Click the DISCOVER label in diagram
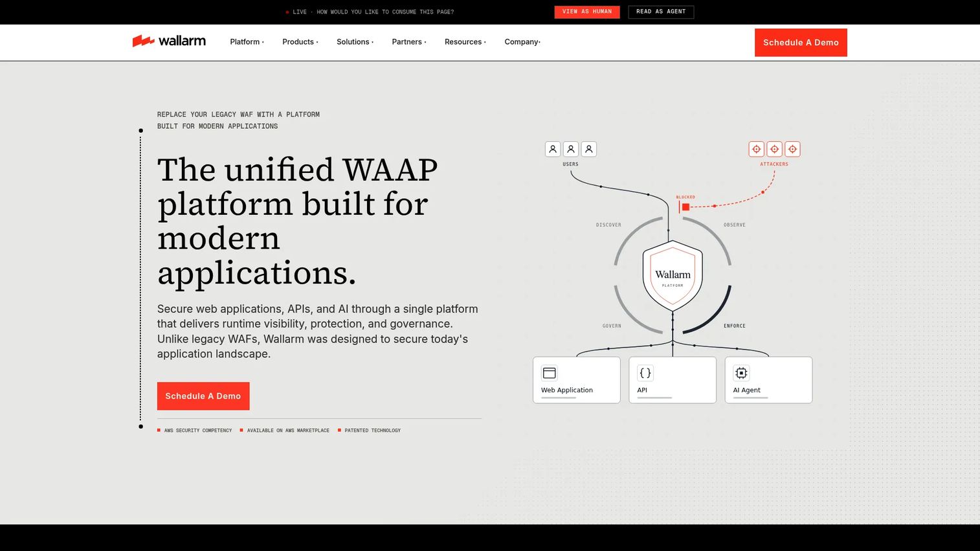The image size is (980, 551). [608, 225]
